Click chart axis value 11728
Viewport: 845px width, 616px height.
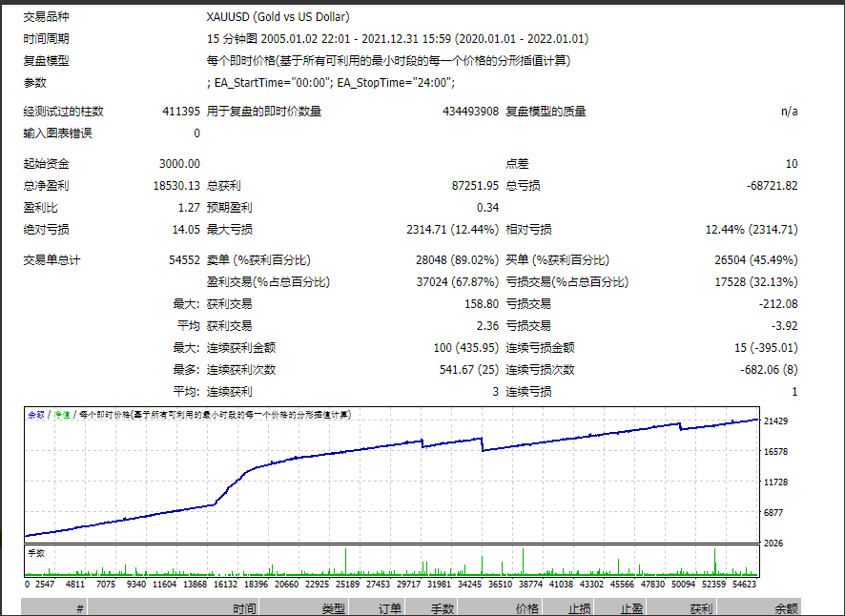point(775,482)
